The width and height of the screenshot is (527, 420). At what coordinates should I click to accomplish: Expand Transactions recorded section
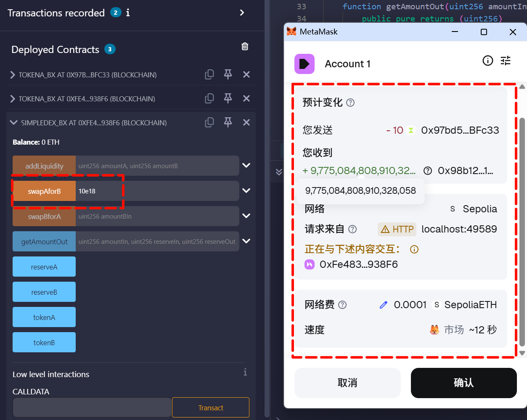(x=242, y=13)
